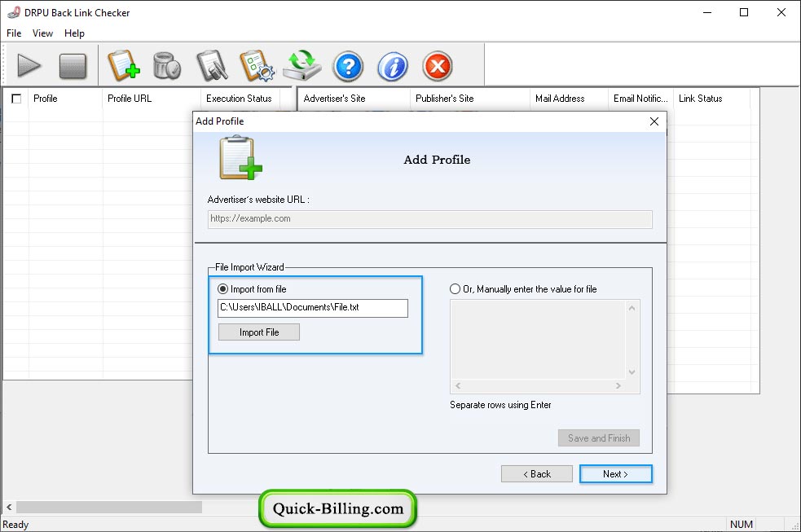Click the Advertiser's Site column header
This screenshot has width=801, height=532.
tap(354, 99)
